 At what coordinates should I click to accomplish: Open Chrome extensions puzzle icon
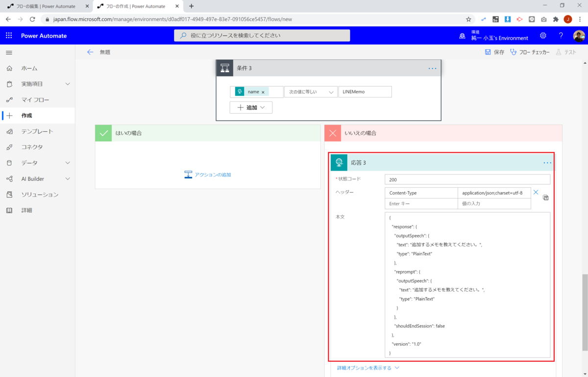(556, 19)
